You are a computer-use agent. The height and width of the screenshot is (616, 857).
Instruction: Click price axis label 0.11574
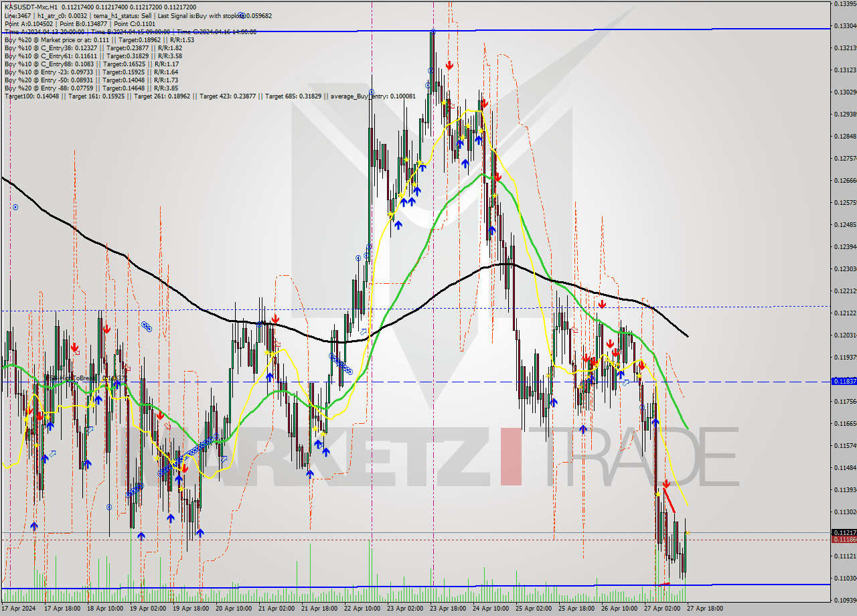coord(845,445)
